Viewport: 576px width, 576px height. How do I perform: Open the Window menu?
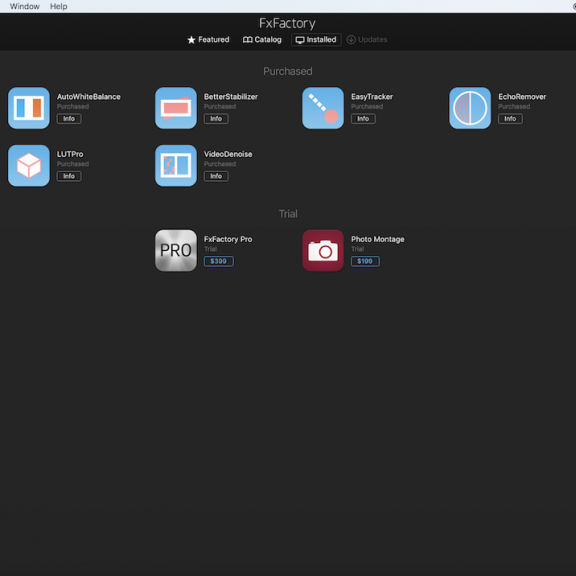click(x=25, y=6)
